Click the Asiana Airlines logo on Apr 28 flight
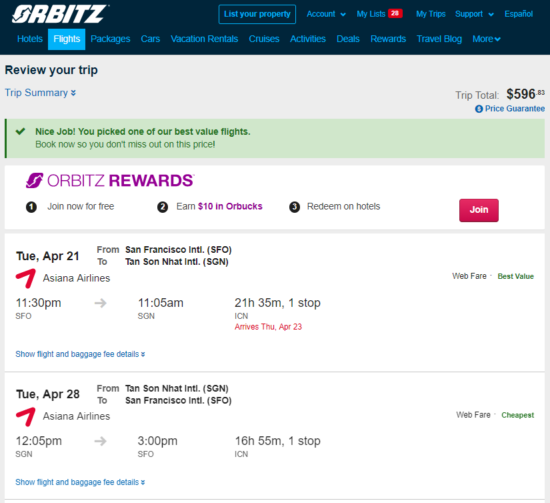Viewport: 550px width, 503px height. pyautogui.click(x=26, y=416)
